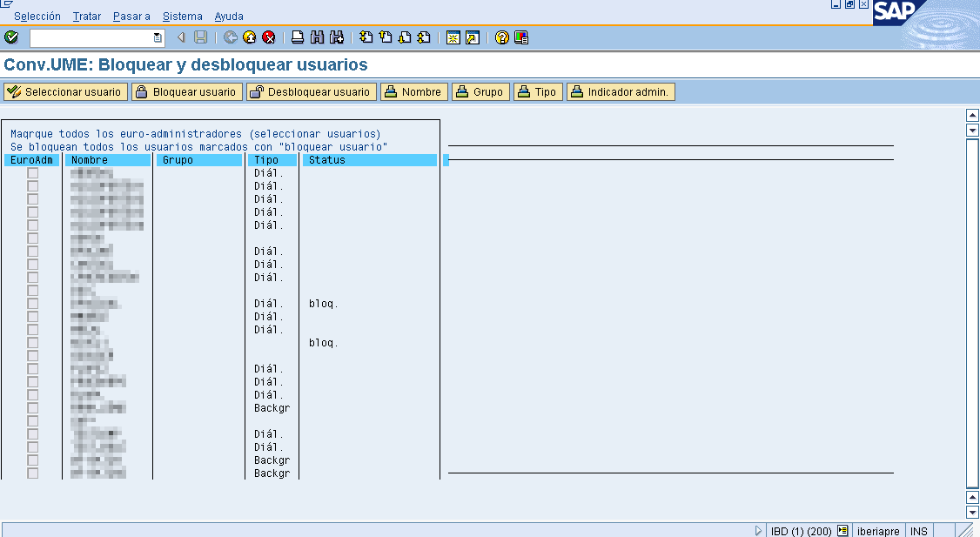Screen dimensions: 980x537
Task: Expand the status bar triangle arrow
Action: tap(758, 531)
